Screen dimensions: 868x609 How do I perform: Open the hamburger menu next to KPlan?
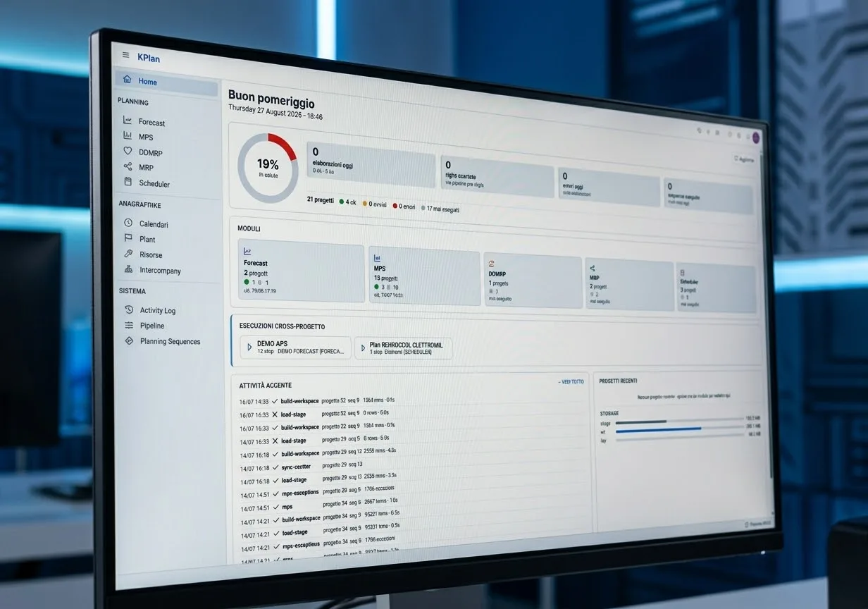point(125,55)
